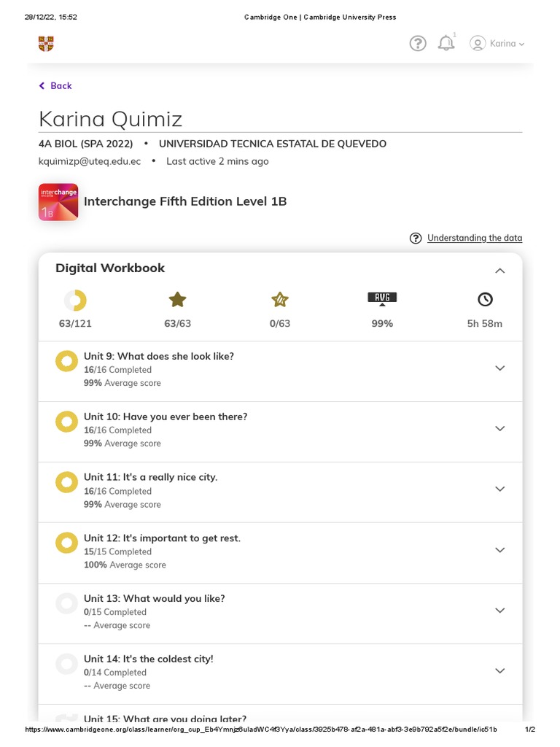Click the completed star icon showing 63/63
560x747 pixels.
click(x=177, y=299)
